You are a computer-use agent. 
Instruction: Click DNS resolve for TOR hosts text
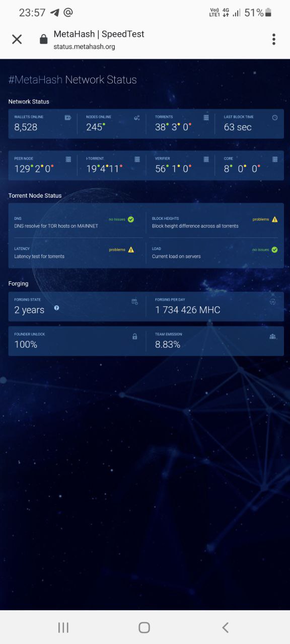[56, 226]
